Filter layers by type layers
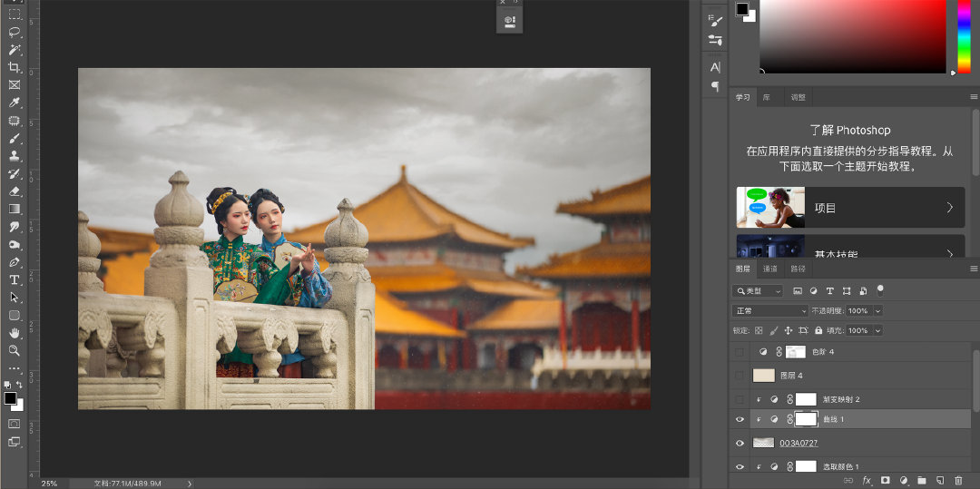 [830, 291]
